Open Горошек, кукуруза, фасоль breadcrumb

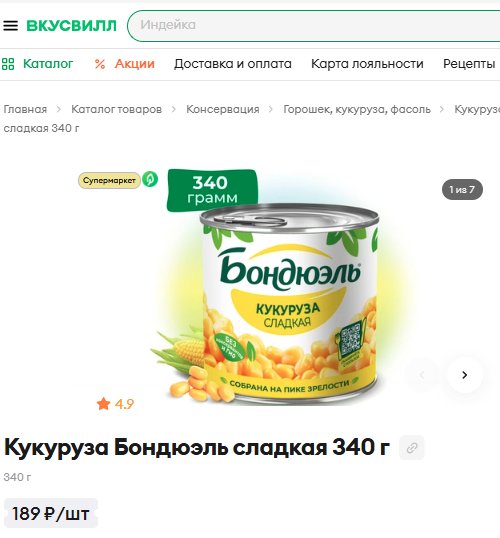coord(357,109)
